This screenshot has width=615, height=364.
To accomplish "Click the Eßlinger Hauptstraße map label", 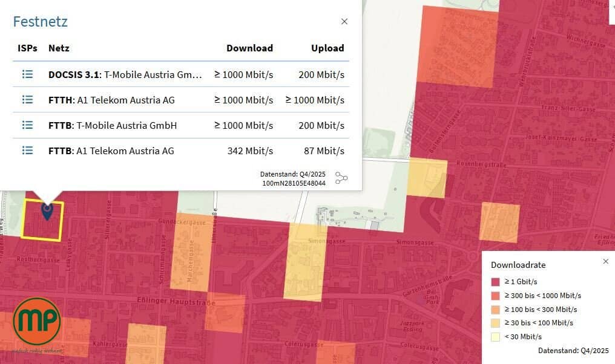I will click(x=176, y=301).
